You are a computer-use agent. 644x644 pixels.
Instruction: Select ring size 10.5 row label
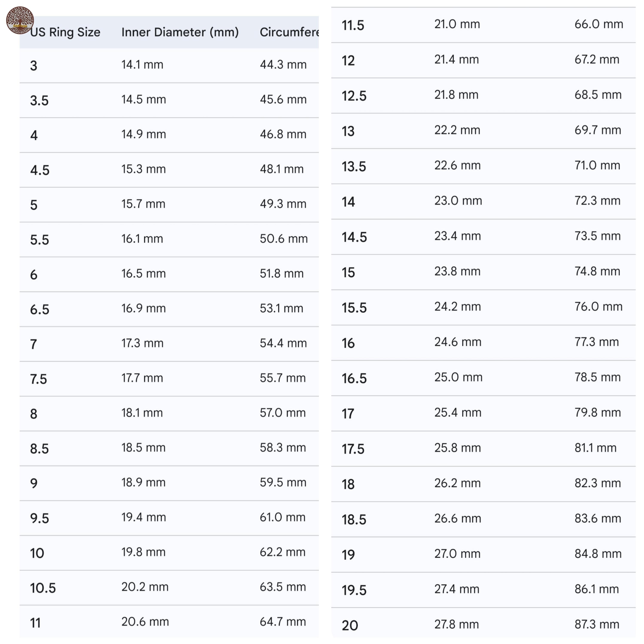coord(43,588)
